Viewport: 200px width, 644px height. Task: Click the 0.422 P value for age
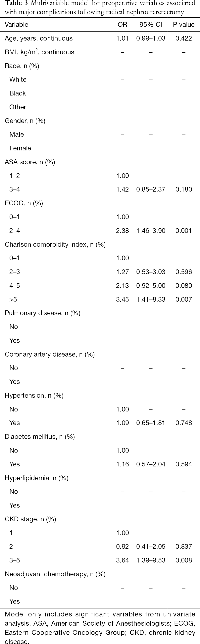[183, 38]
